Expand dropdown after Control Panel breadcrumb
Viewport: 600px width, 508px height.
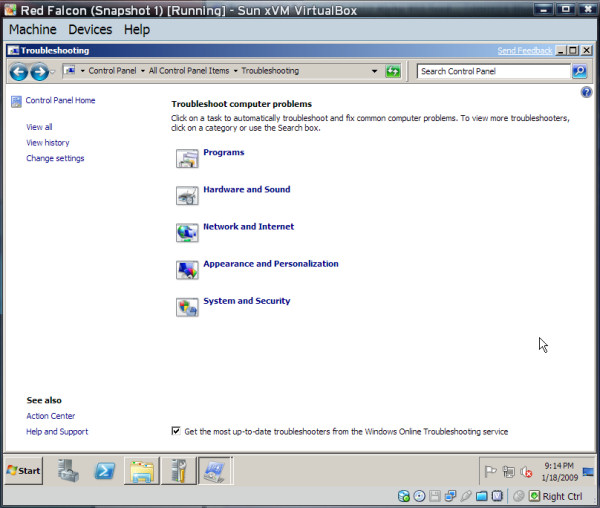pos(143,71)
